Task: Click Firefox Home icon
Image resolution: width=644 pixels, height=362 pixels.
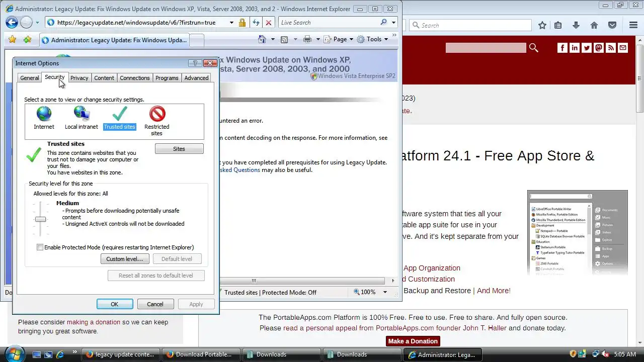Action: (594, 25)
